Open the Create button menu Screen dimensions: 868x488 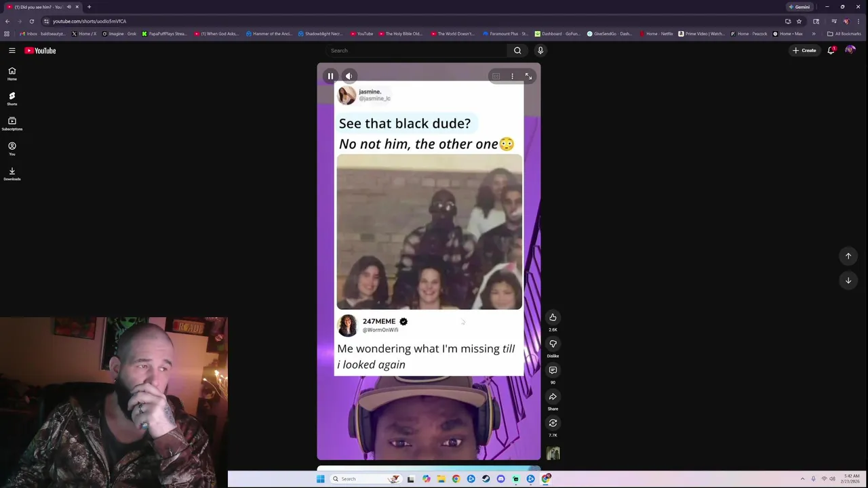(x=804, y=50)
